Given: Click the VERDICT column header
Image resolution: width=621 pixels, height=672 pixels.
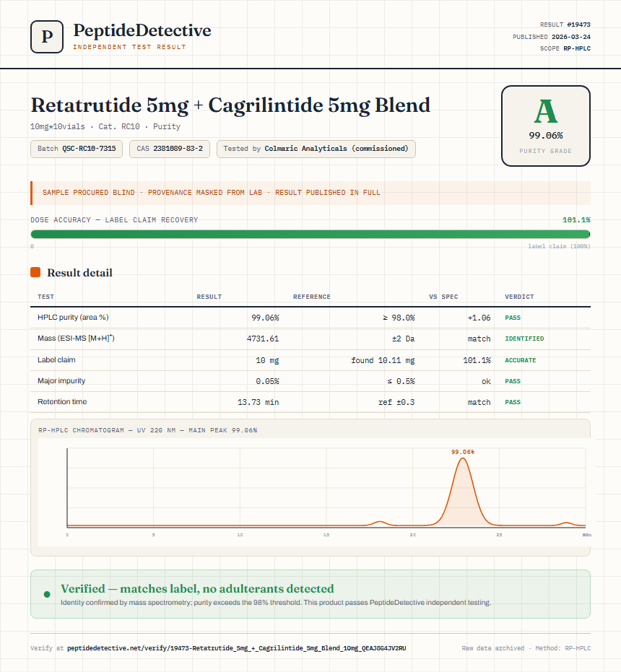Looking at the screenshot, I should tap(519, 297).
